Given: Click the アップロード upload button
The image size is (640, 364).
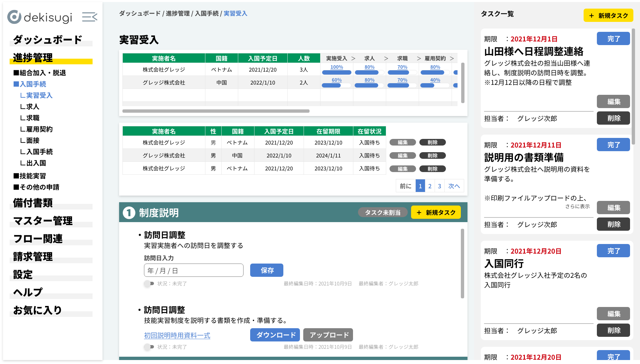Looking at the screenshot, I should tap(328, 335).
